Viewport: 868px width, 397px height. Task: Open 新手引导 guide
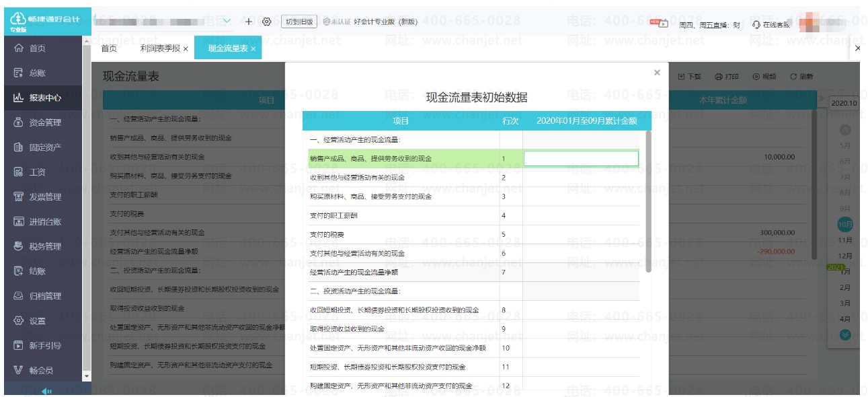[44, 345]
